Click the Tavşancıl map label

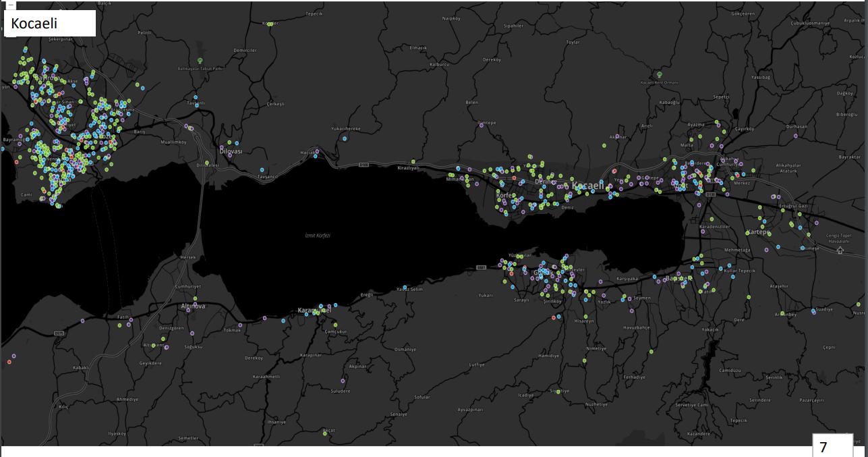coord(268,176)
